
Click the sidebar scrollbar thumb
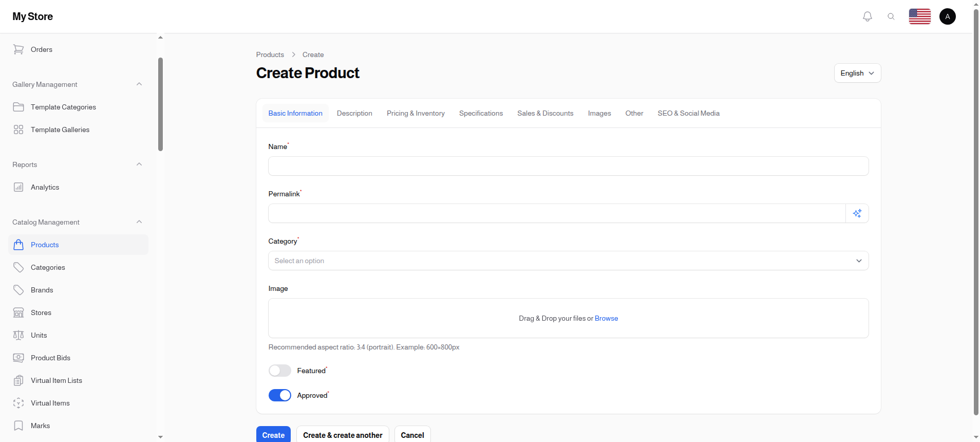(x=160, y=104)
